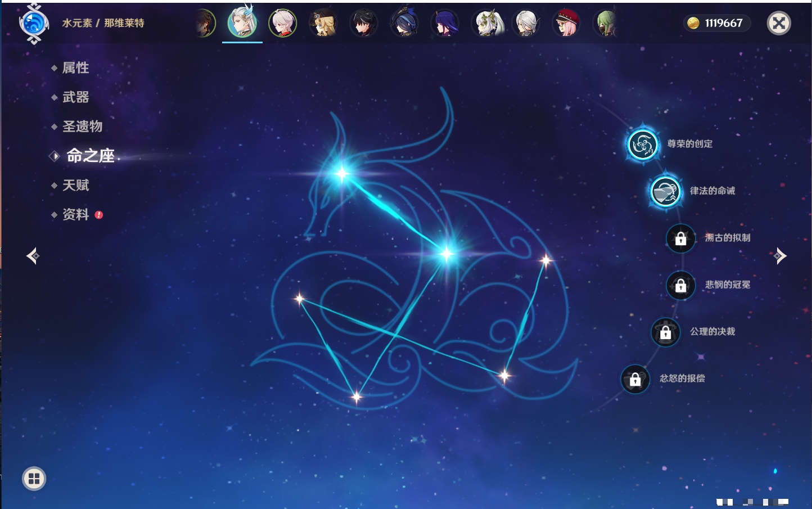
Task: Close the character screen with X
Action: (x=779, y=23)
